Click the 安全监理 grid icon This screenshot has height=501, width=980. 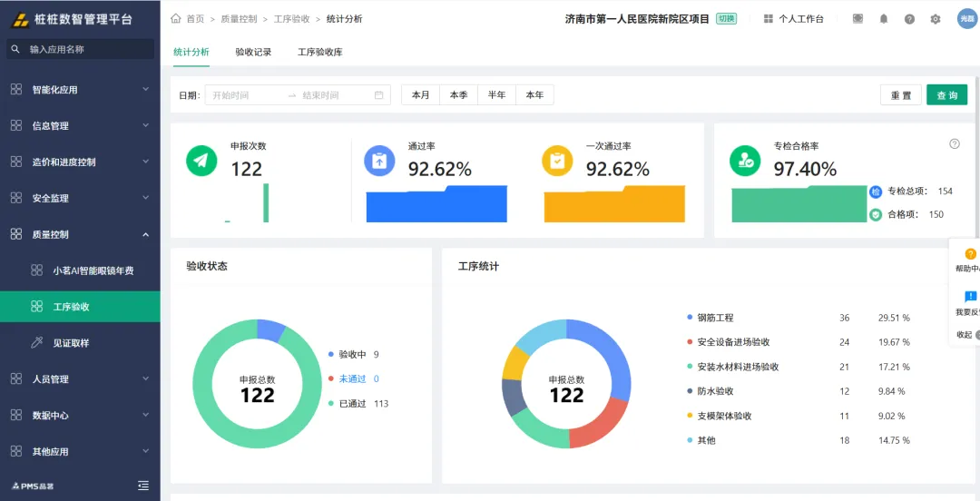pyautogui.click(x=16, y=198)
